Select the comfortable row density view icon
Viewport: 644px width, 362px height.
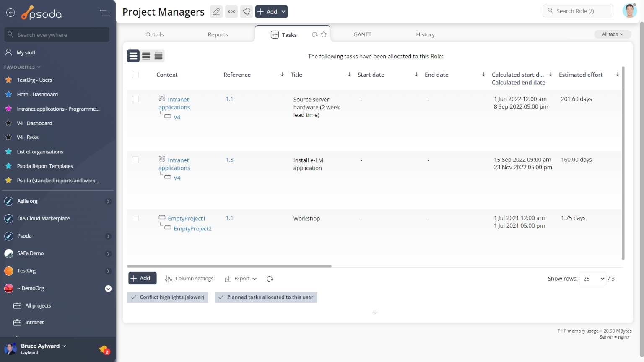pyautogui.click(x=133, y=56)
